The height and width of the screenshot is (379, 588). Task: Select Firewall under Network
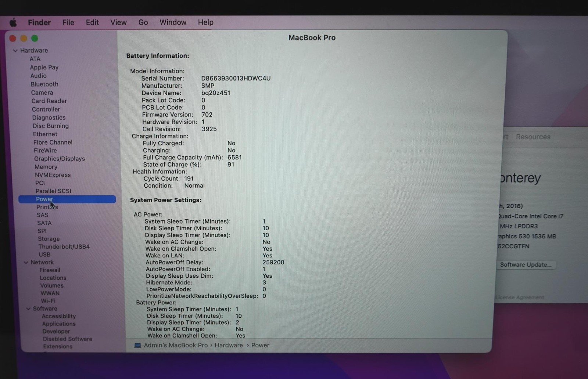point(50,270)
